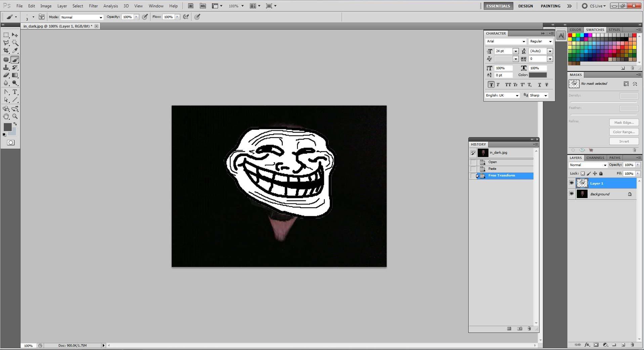
Task: Open the Regular font style dropdown
Action: click(541, 41)
